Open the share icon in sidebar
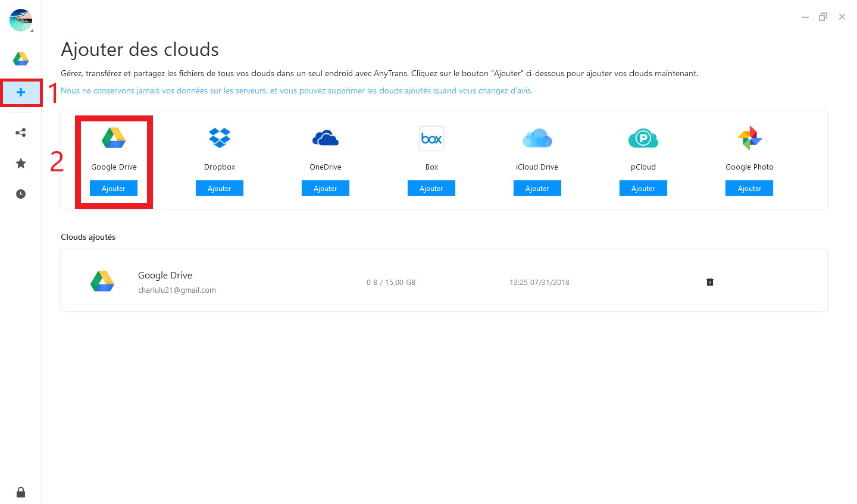This screenshot has height=504, width=857. [21, 133]
